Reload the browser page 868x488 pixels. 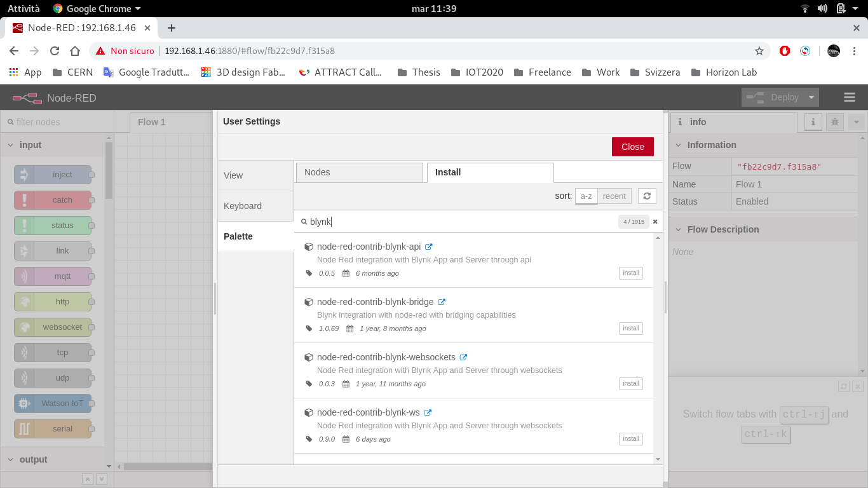[x=55, y=51]
